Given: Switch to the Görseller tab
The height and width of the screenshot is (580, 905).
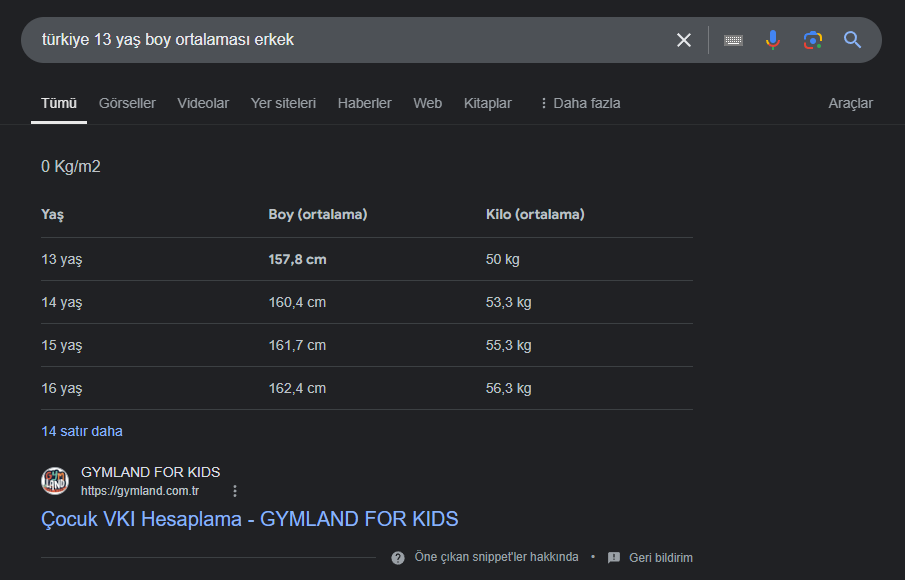Looking at the screenshot, I should point(127,103).
